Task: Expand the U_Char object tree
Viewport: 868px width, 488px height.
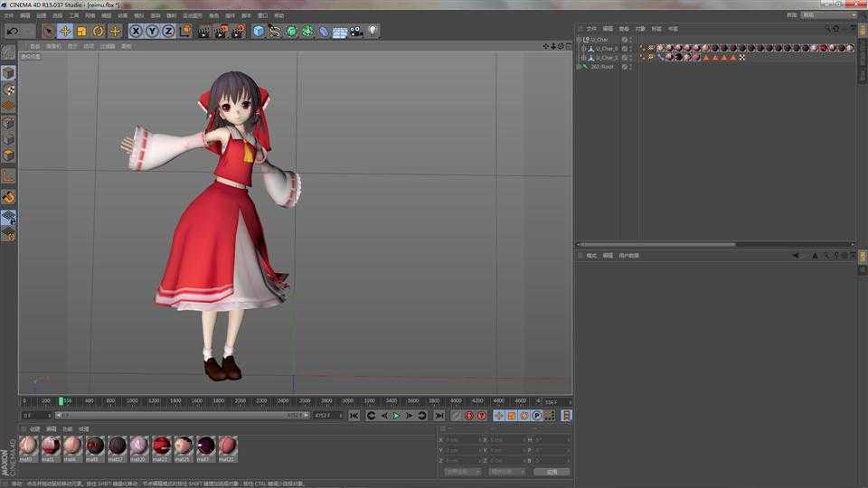Action: point(580,40)
